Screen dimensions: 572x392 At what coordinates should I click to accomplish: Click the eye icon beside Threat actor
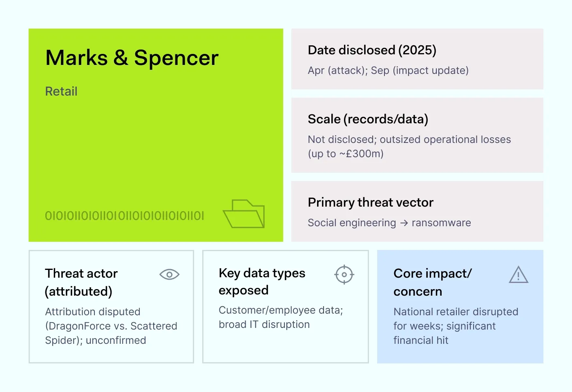tap(169, 274)
